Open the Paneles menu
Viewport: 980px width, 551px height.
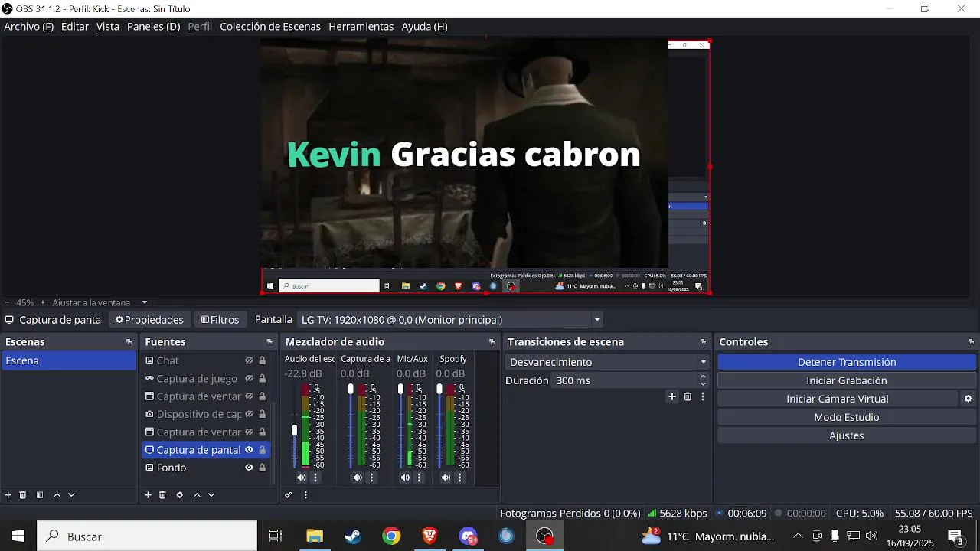click(153, 27)
